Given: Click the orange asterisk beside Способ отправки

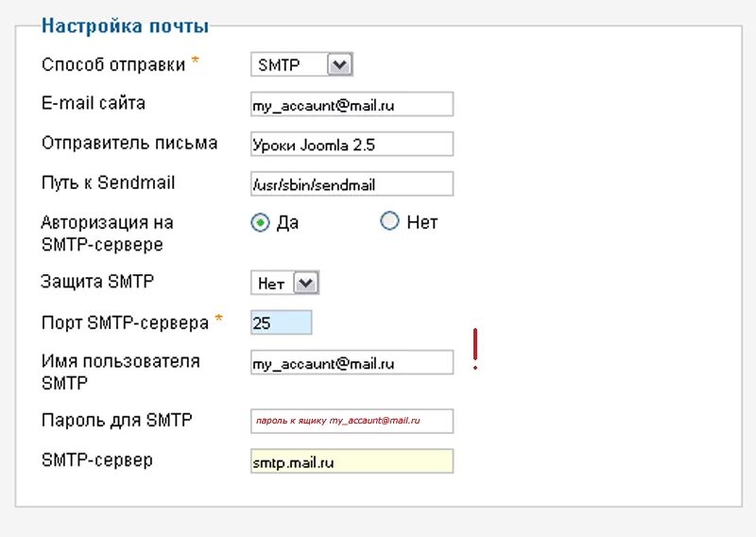Looking at the screenshot, I should (196, 61).
